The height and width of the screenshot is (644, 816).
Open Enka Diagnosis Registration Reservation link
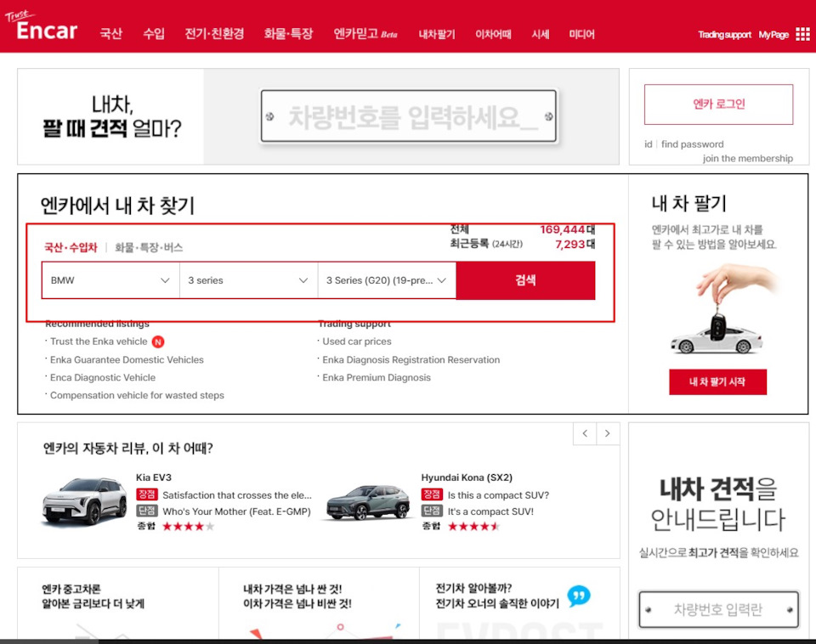pyautogui.click(x=411, y=359)
